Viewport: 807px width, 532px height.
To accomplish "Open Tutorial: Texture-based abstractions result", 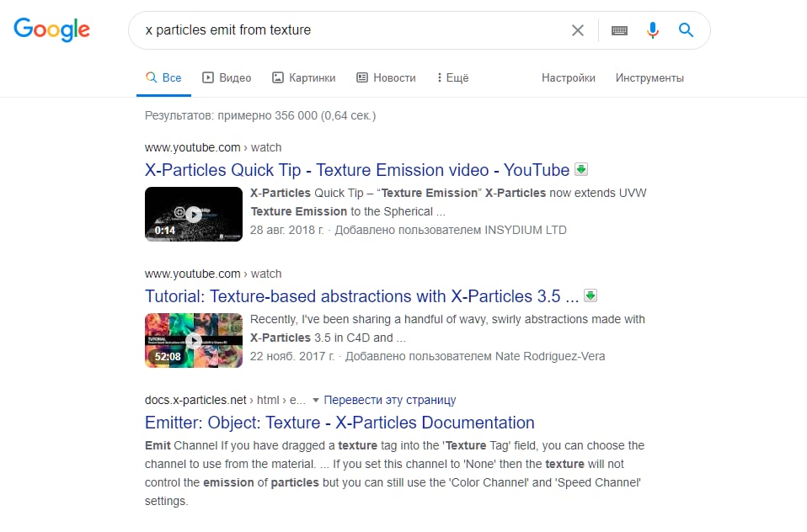I will [x=362, y=296].
